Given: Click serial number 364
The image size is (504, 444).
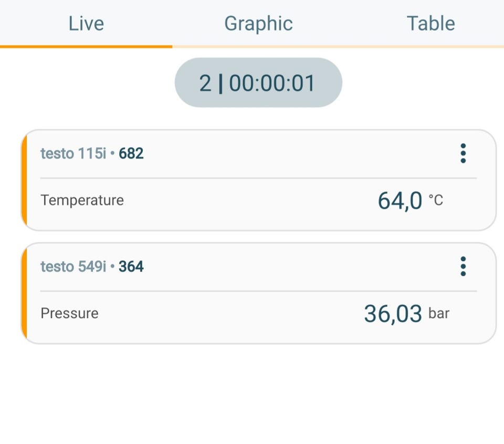Looking at the screenshot, I should 131,266.
